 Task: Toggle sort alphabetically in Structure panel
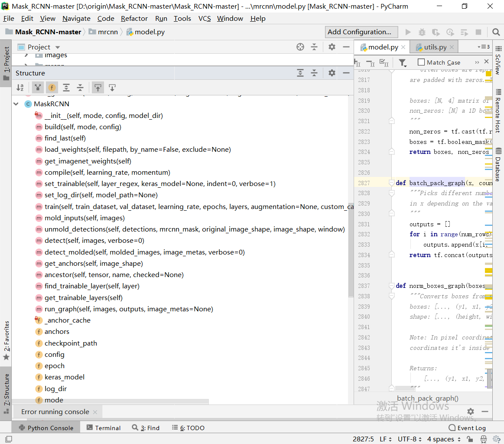(x=20, y=87)
